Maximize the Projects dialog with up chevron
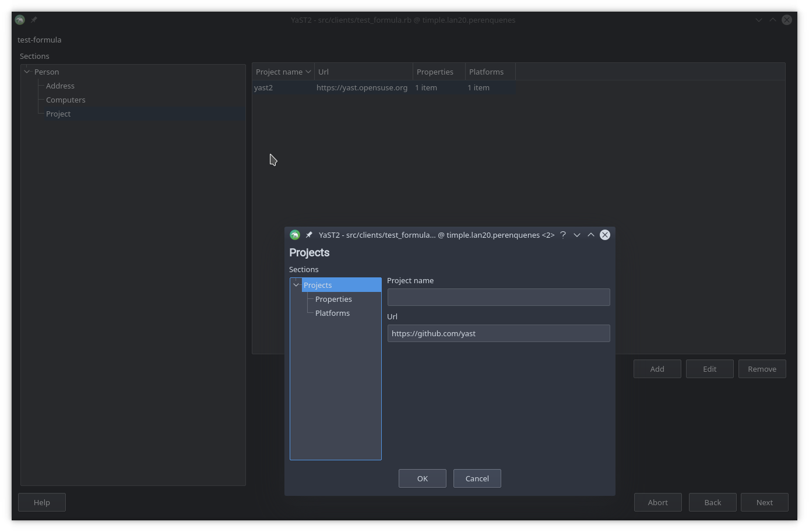The height and width of the screenshot is (532, 809). 591,235
